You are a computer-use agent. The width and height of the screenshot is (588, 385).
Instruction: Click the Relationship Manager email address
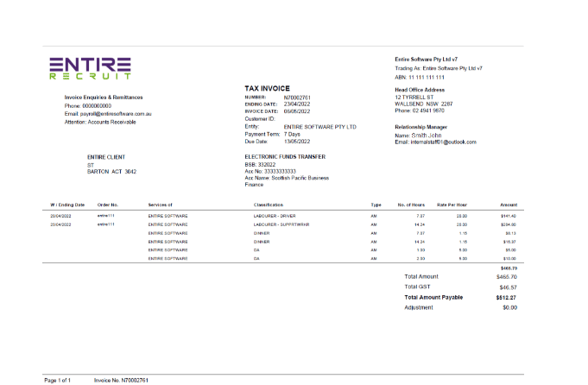pos(443,142)
